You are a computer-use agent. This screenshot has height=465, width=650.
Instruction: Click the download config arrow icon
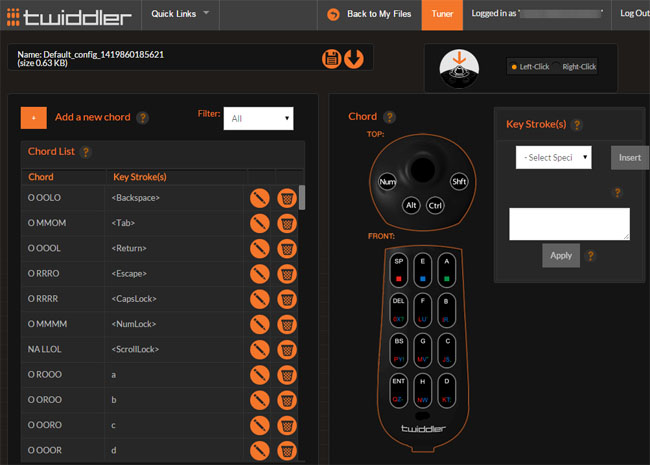pyautogui.click(x=354, y=59)
